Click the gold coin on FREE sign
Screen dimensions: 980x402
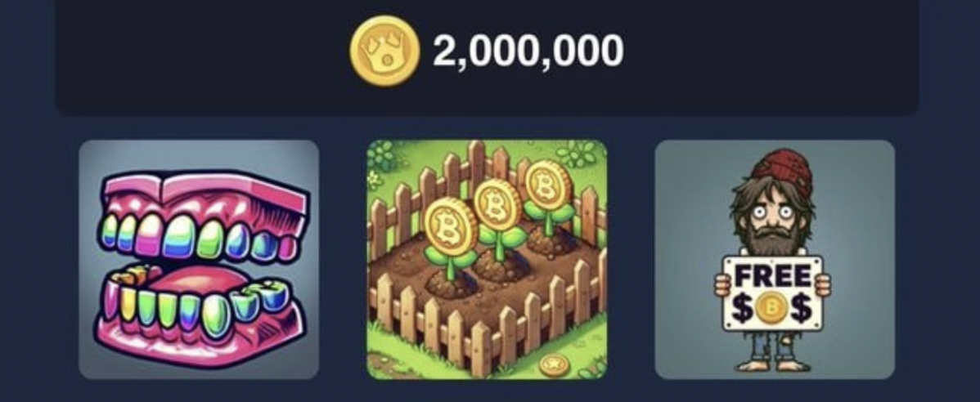point(772,309)
